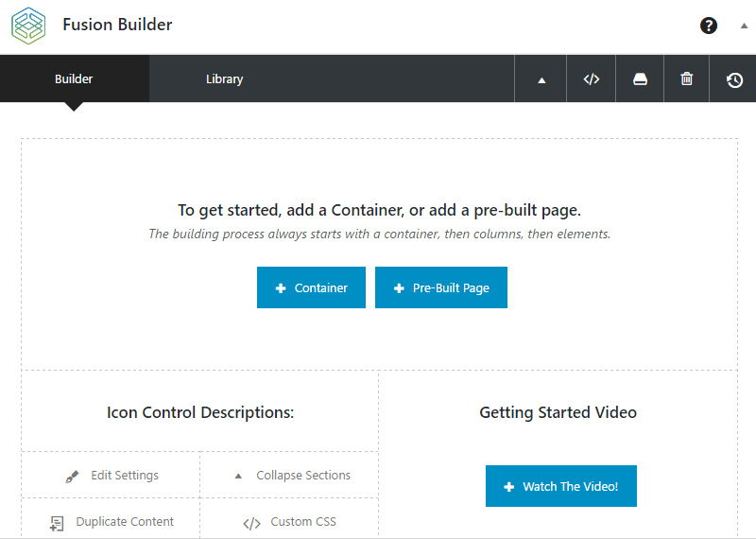Click the Edit Settings pen icon
This screenshot has height=539, width=756.
click(x=72, y=477)
